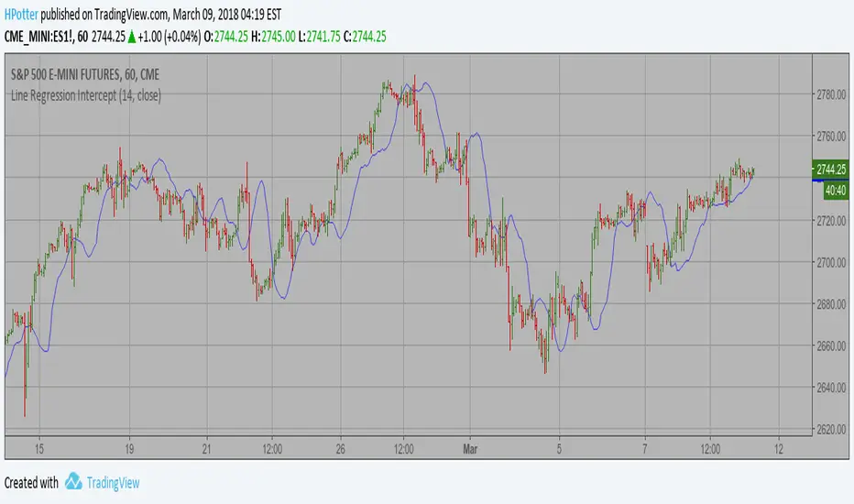Click the 2700.00 price axis label
The image size is (854, 504).
pyautogui.click(x=831, y=263)
